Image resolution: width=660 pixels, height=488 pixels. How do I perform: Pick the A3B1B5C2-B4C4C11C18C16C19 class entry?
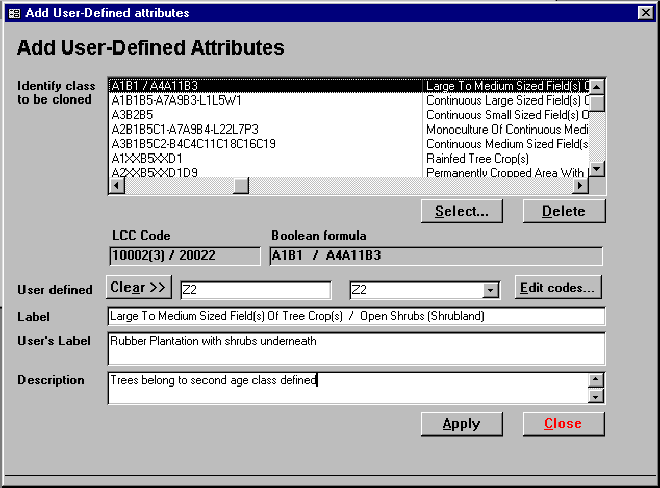[x=192, y=144]
